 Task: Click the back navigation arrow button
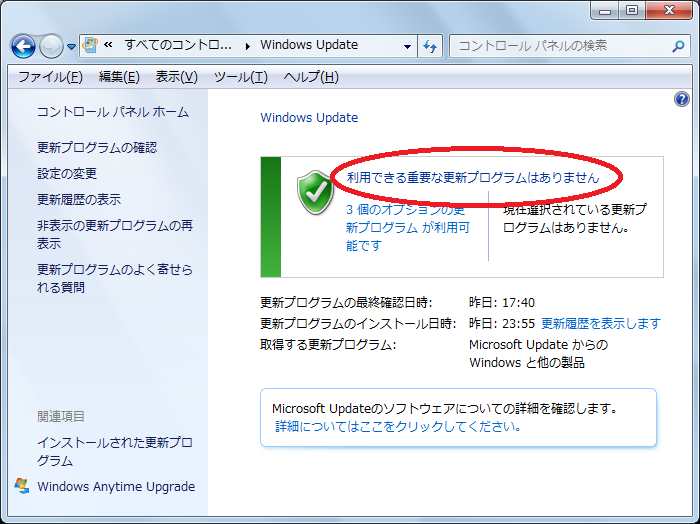tap(24, 46)
